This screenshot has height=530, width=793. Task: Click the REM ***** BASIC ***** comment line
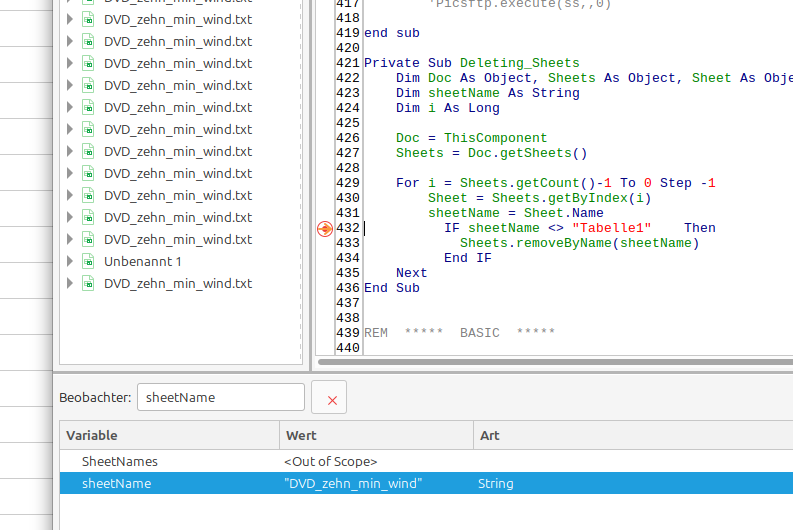click(460, 333)
